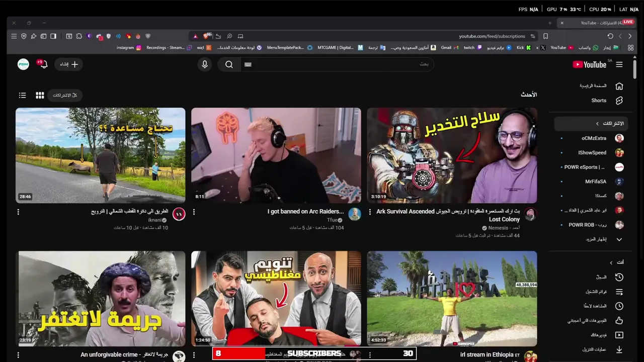Open the Recordings - Stream bookmark

tap(169, 48)
